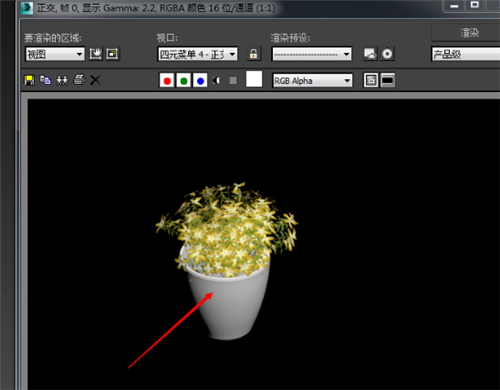Click the Auto Region Selected icon
This screenshot has height=390, width=500.
112,54
